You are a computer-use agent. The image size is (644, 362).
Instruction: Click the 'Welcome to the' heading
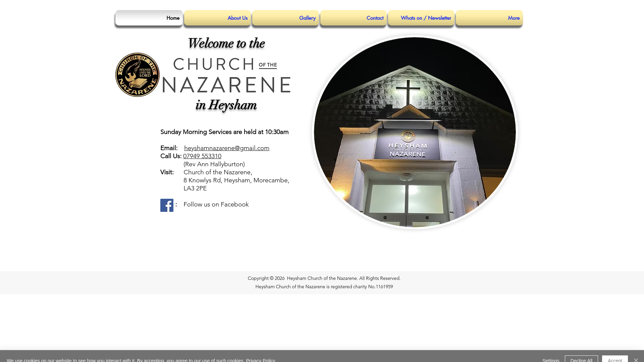click(x=226, y=44)
